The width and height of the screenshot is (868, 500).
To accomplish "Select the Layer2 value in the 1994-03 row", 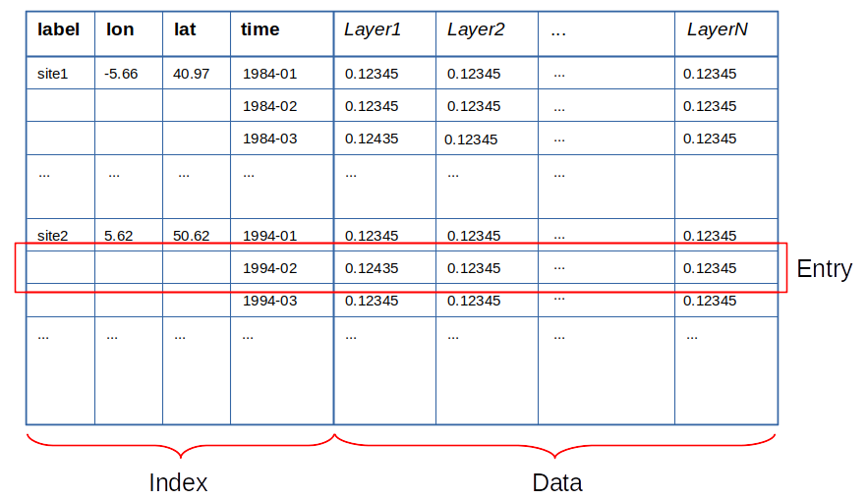I will pos(474,301).
